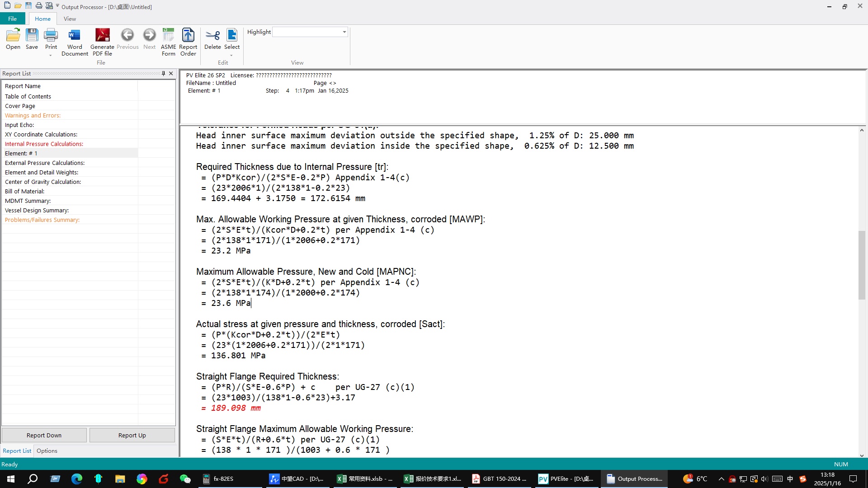Switch to the View ribbon tab

tap(70, 19)
